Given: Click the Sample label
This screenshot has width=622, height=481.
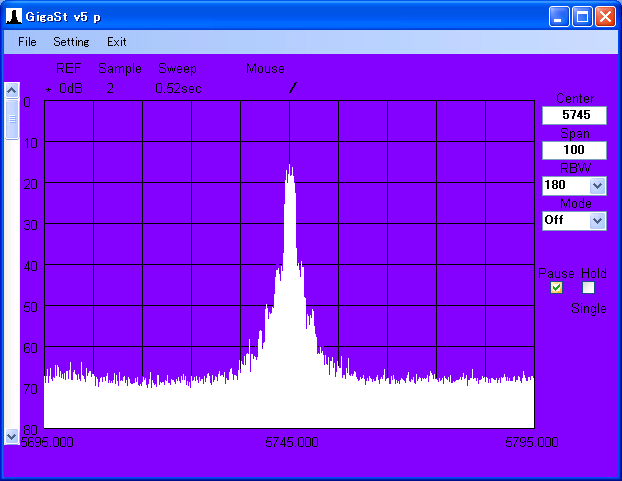Looking at the screenshot, I should click(x=120, y=69).
